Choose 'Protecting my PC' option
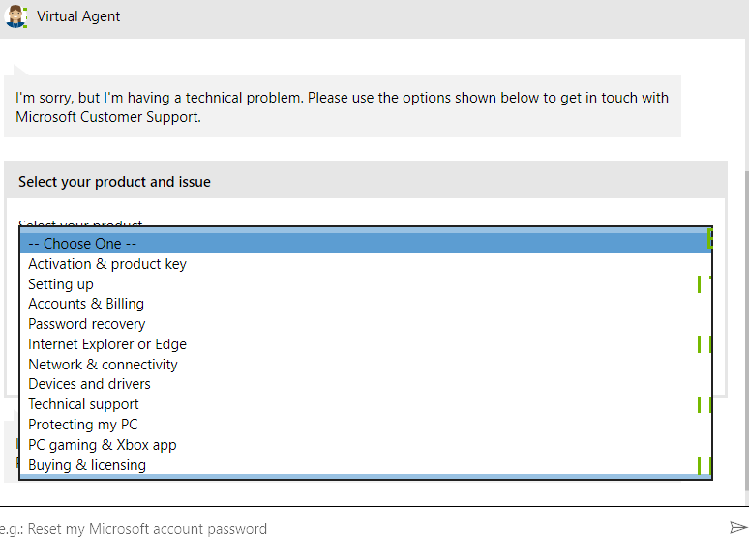 pyautogui.click(x=366, y=425)
